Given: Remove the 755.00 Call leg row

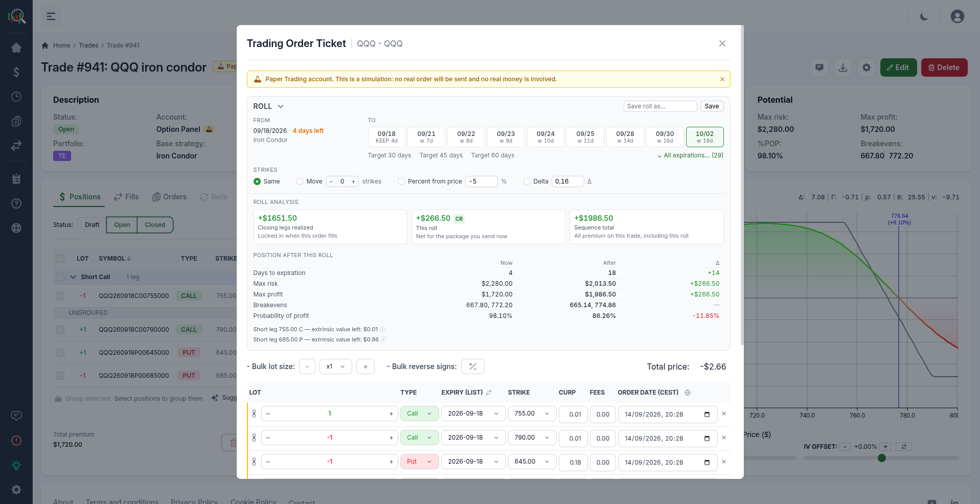Looking at the screenshot, I should tap(724, 414).
